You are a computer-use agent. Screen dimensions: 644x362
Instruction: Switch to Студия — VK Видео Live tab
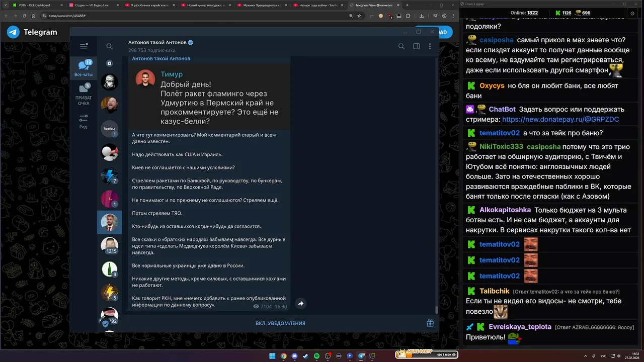point(93,5)
